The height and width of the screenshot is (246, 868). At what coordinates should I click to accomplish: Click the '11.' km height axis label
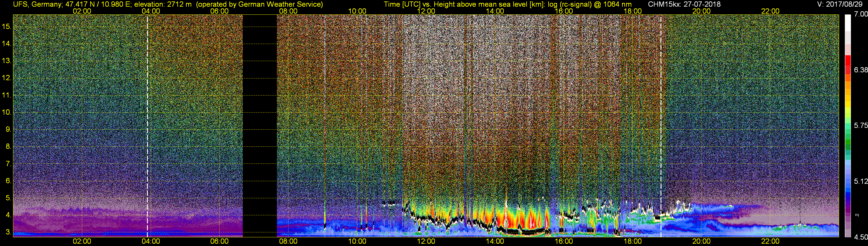tap(7, 95)
